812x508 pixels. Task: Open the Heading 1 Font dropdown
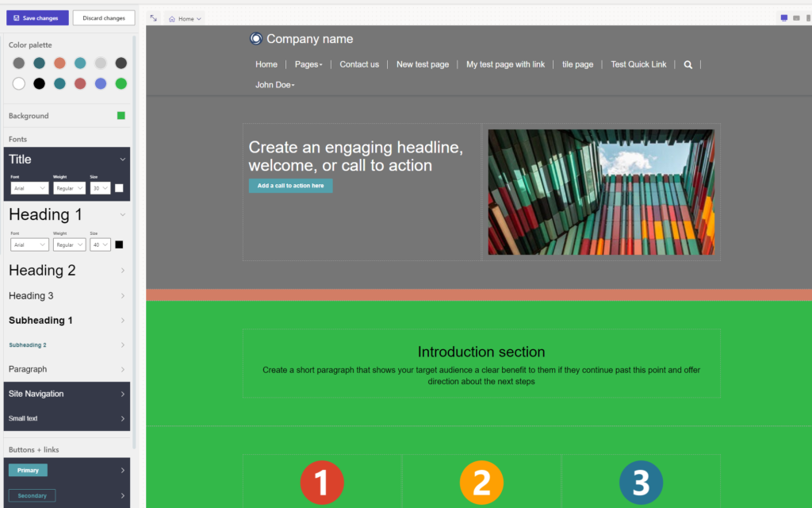pyautogui.click(x=29, y=244)
